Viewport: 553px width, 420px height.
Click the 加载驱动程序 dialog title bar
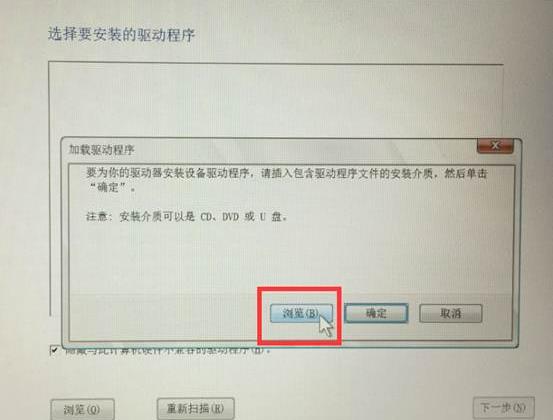click(268, 150)
